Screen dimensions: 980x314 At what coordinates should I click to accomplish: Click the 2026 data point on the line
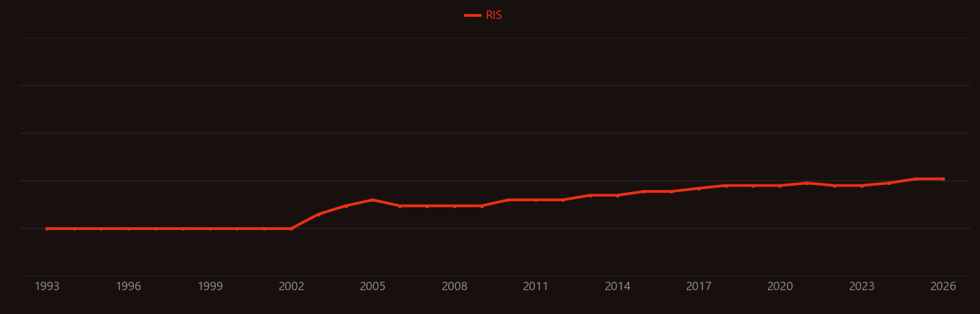(943, 179)
